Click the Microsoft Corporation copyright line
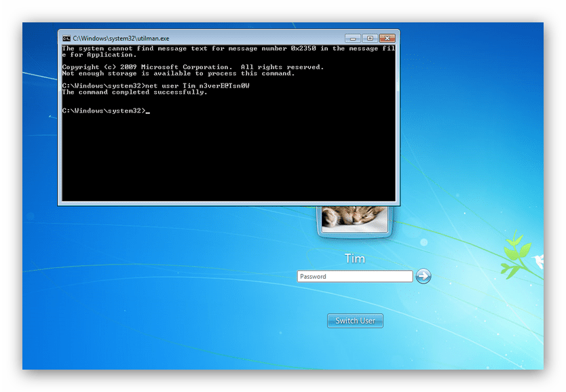Viewport: 566px width, 392px height. (192, 67)
